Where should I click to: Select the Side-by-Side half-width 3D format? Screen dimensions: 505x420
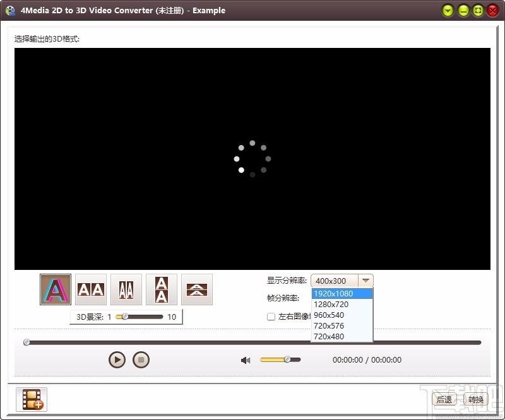(126, 289)
